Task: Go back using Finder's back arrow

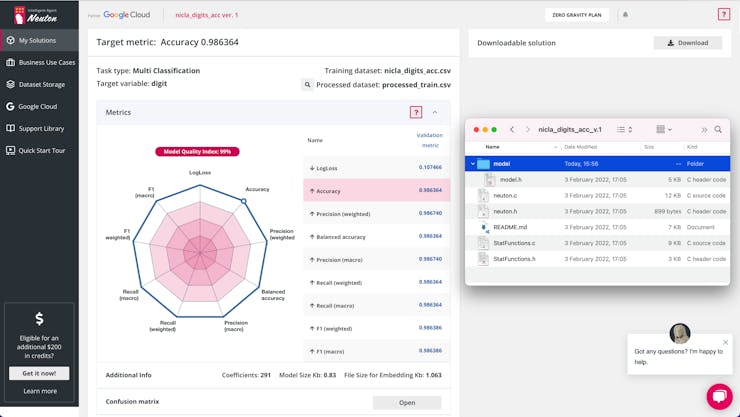Action: (512, 130)
